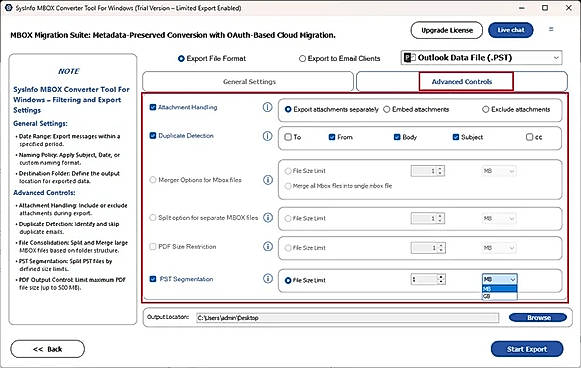This screenshot has width=581, height=368.
Task: Switch to the Advanced Controls tab
Action: [462, 82]
